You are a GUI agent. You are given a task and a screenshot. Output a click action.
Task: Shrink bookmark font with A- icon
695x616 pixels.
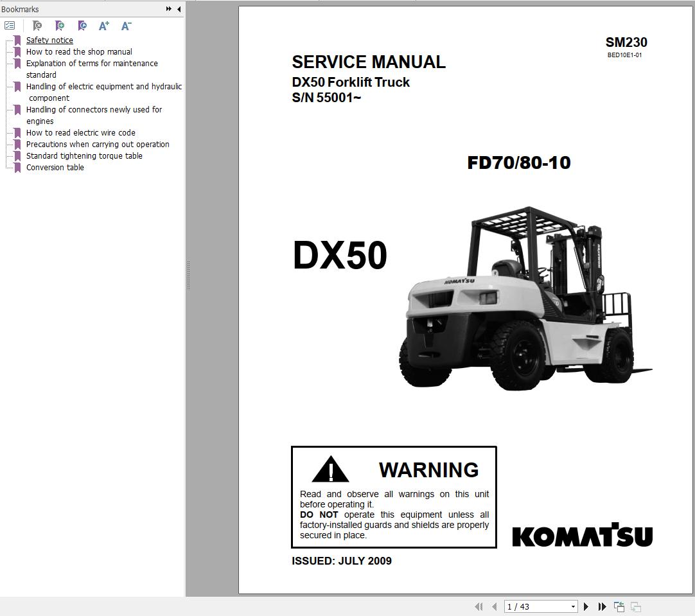(127, 26)
